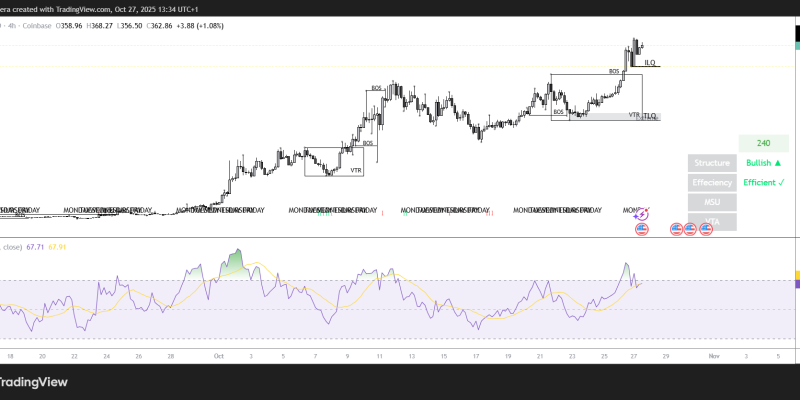Image resolution: width=800 pixels, height=400 pixels.
Task: Select the Effeciency row in indicator table
Action: pos(712,183)
